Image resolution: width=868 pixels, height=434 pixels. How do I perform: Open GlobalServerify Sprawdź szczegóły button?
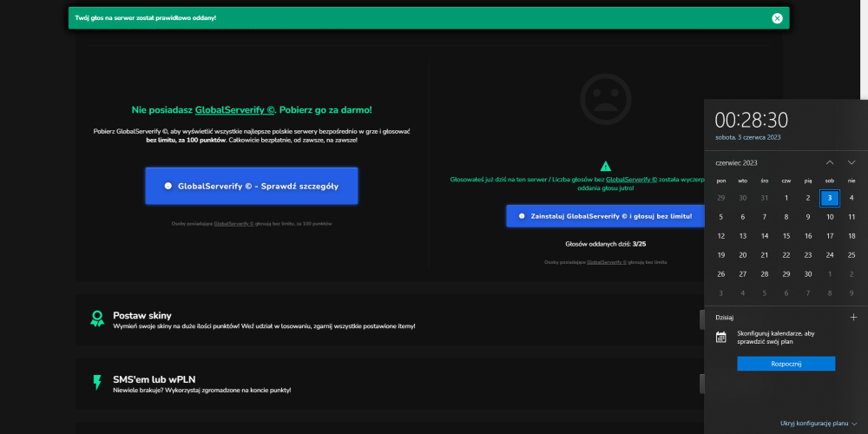pos(252,186)
